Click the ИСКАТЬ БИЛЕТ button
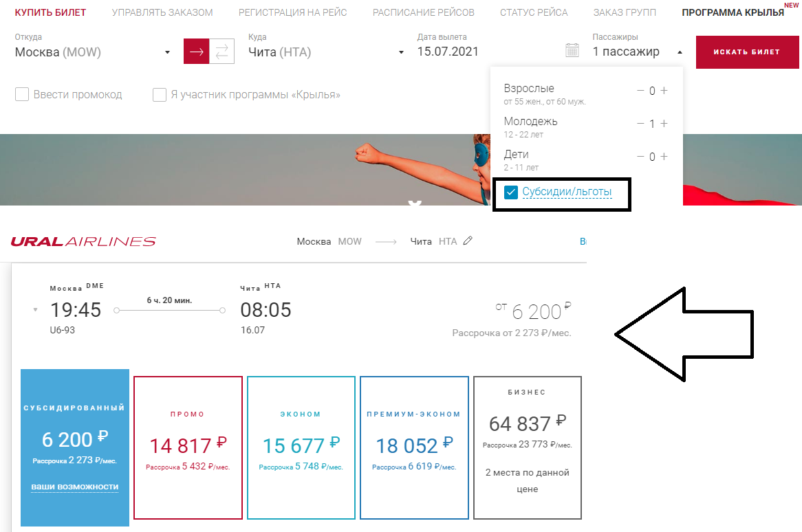802x532 pixels. pyautogui.click(x=747, y=52)
